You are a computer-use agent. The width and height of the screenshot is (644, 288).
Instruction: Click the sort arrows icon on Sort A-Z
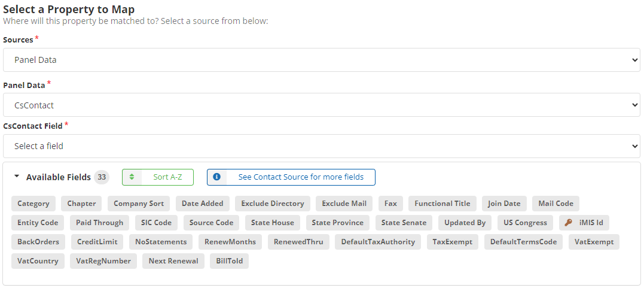(x=132, y=177)
